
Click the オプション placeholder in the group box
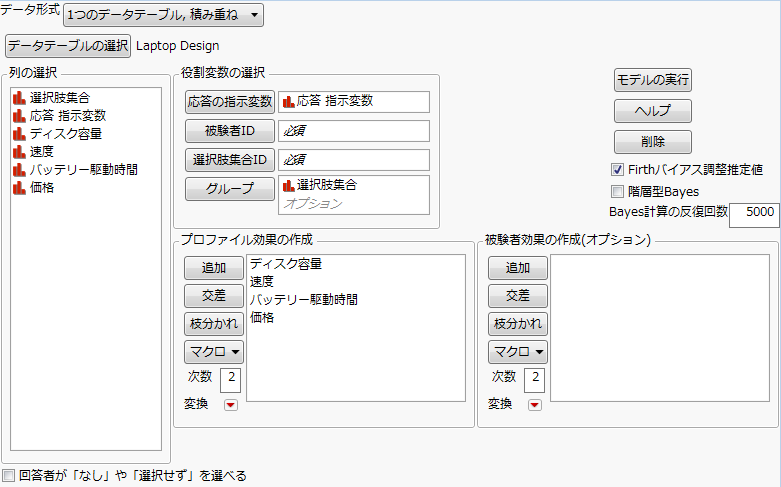313,204
